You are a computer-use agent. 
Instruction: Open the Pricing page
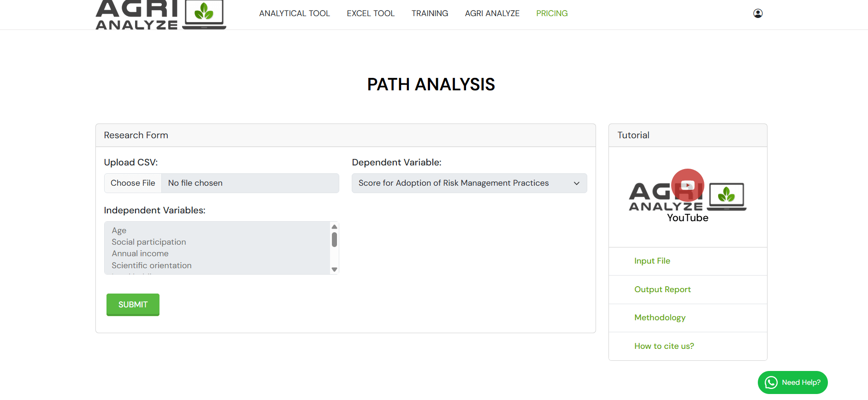click(x=552, y=13)
